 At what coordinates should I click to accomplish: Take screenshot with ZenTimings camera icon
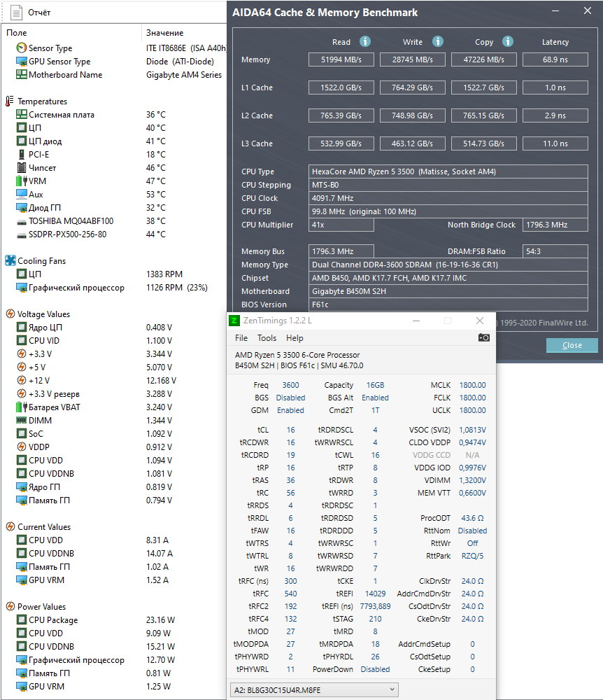coord(484,337)
